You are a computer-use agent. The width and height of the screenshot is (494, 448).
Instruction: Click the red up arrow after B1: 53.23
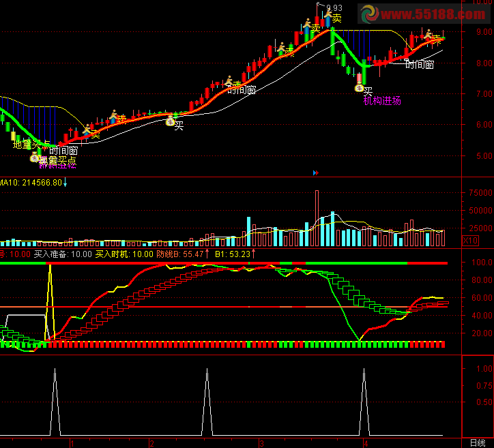pos(253,254)
